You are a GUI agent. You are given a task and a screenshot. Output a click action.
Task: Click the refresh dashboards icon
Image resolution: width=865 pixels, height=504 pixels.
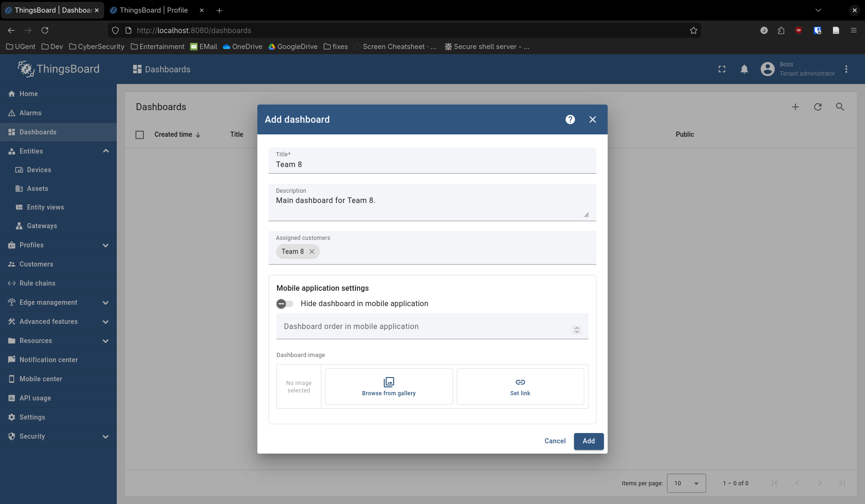coord(817,107)
